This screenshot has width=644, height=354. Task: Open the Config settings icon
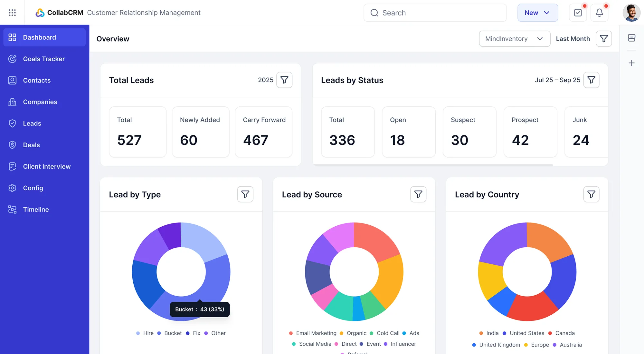[12, 188]
